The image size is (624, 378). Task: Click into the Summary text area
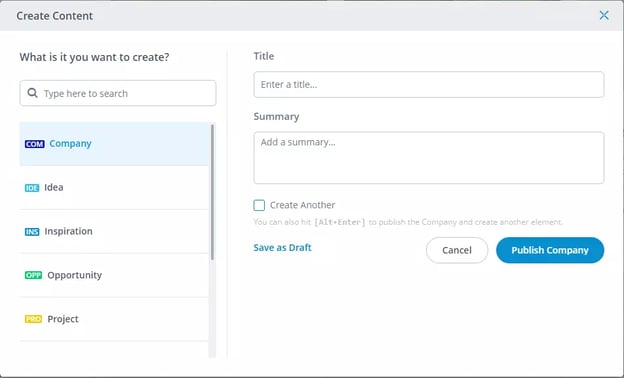coord(429,158)
